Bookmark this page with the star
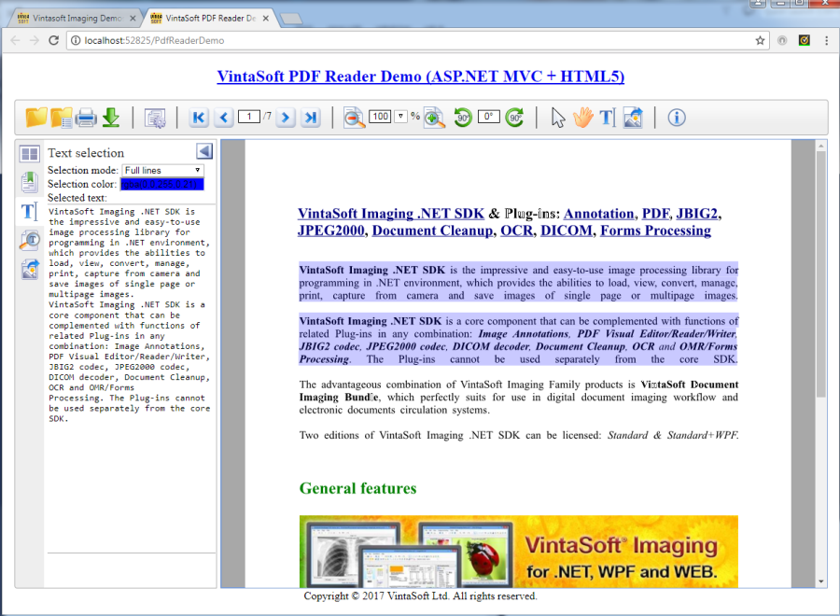The height and width of the screenshot is (616, 840). [760, 40]
